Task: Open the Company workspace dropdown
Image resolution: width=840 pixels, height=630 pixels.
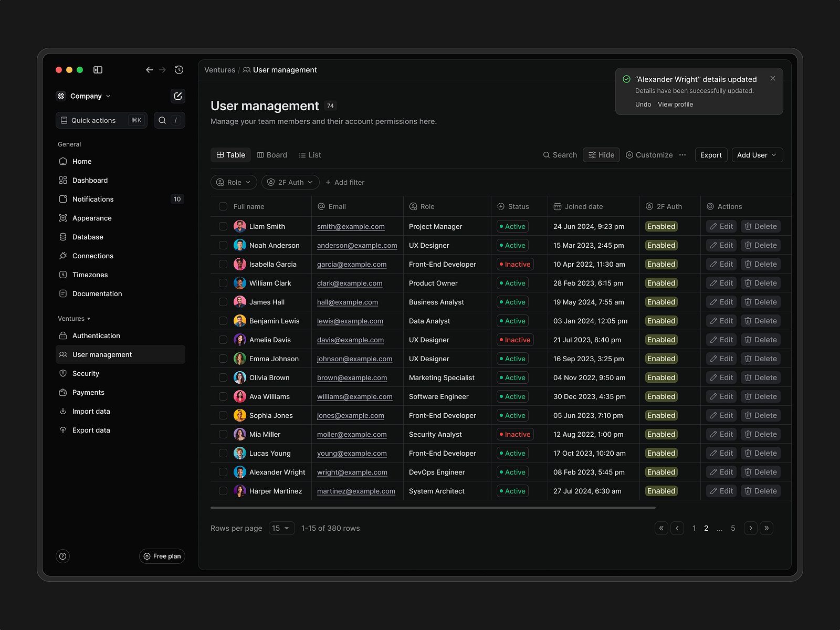Action: coord(84,96)
